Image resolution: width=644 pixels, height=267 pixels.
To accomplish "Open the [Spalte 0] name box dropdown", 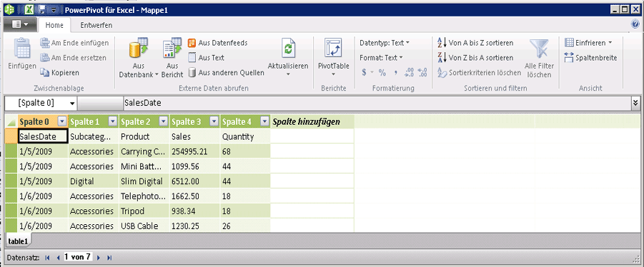I will coord(73,104).
